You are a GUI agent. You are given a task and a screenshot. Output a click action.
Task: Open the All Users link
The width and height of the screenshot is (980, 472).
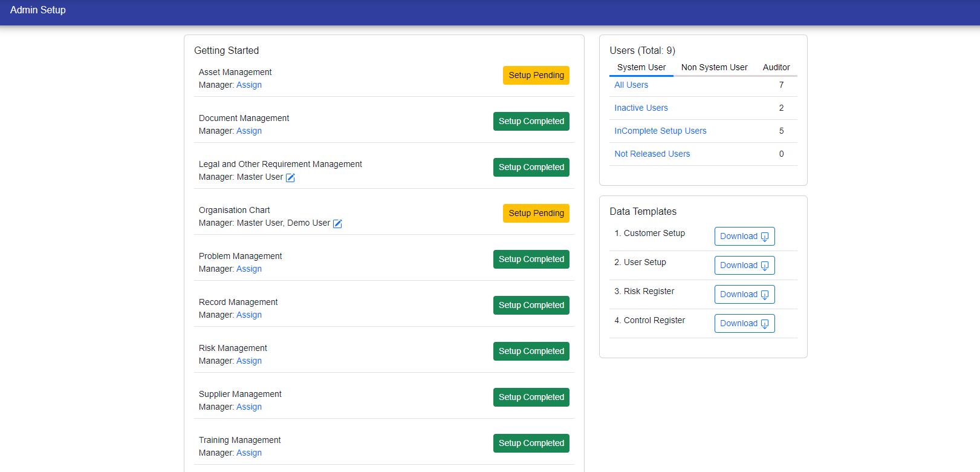coord(631,85)
